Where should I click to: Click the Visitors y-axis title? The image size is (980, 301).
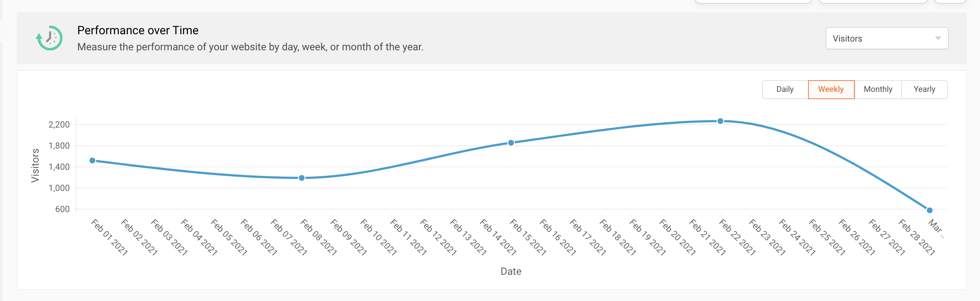(35, 165)
